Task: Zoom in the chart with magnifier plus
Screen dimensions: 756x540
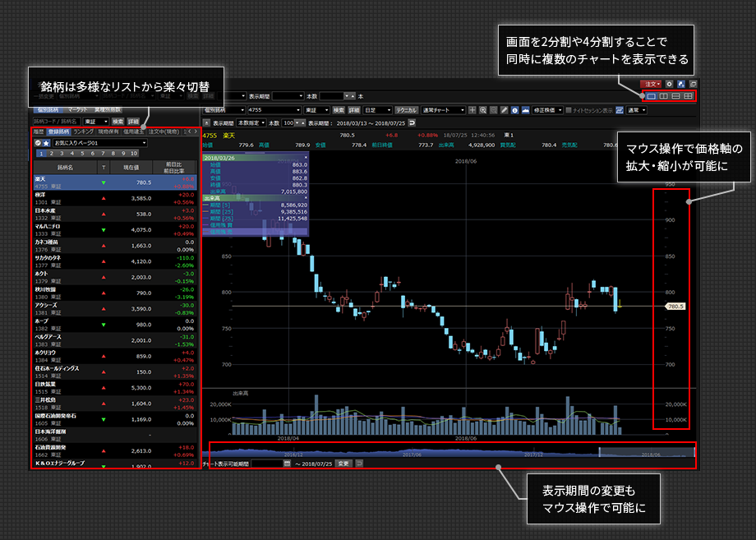Action: tap(482, 110)
